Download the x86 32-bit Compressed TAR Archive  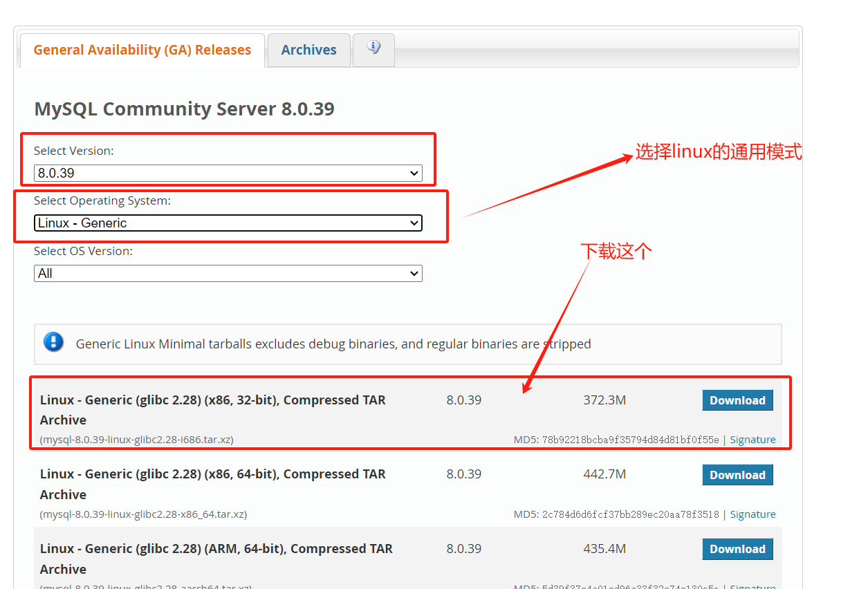tap(737, 400)
